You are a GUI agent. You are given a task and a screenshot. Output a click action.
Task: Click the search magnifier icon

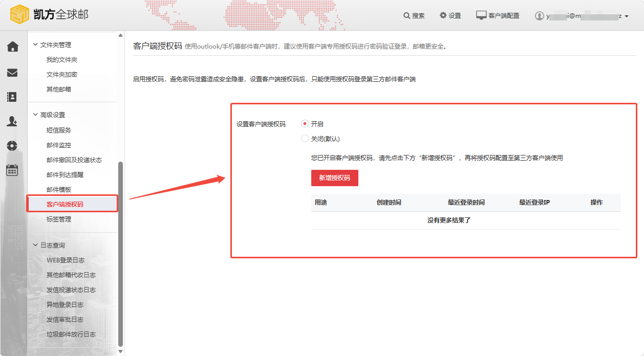[406, 16]
